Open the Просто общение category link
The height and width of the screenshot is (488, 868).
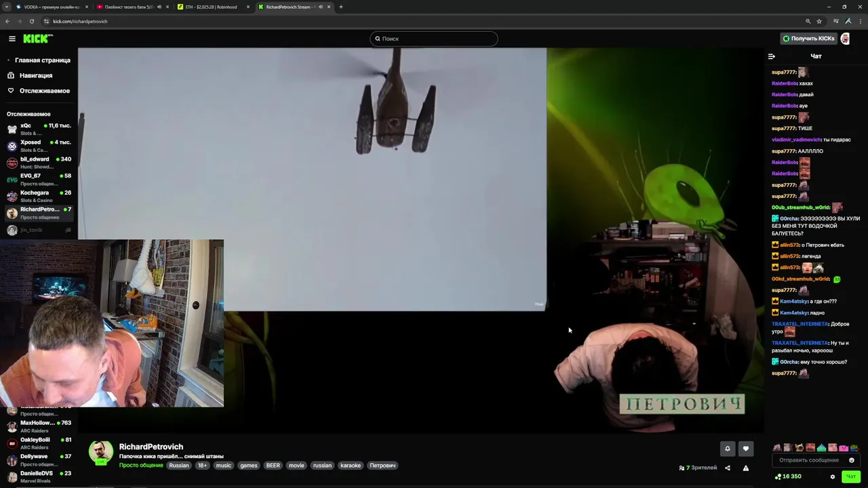(141, 466)
